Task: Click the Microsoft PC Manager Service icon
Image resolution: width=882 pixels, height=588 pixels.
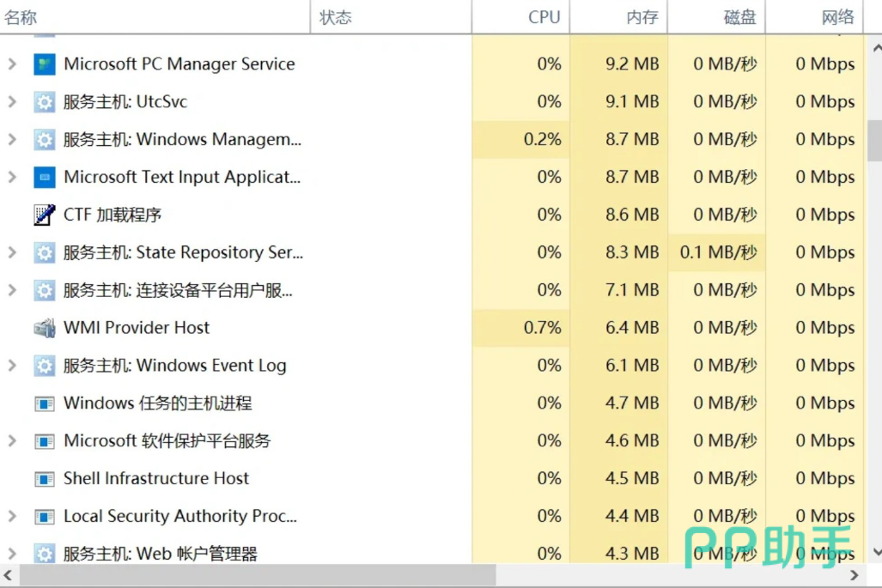Action: (45, 64)
